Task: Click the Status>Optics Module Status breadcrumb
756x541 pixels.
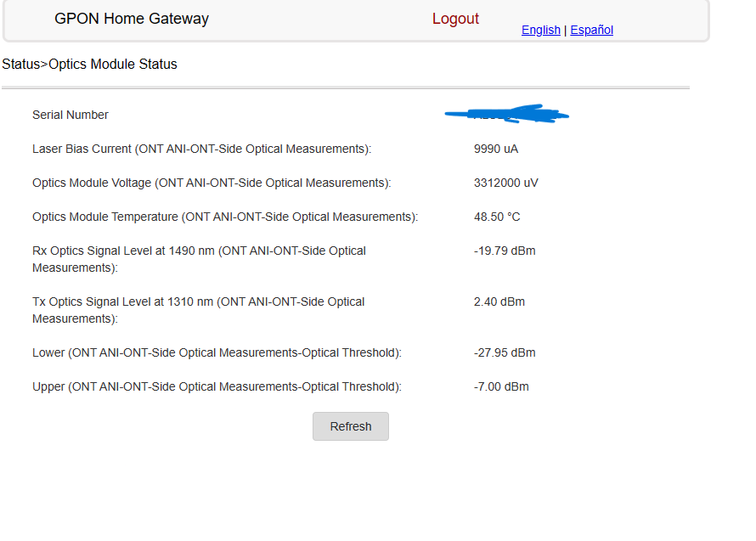Action: tap(89, 65)
